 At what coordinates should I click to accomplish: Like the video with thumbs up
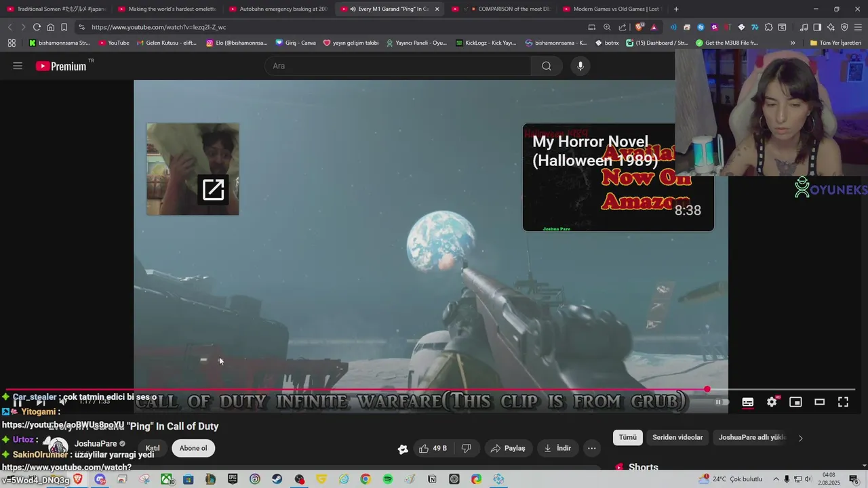[x=433, y=448]
